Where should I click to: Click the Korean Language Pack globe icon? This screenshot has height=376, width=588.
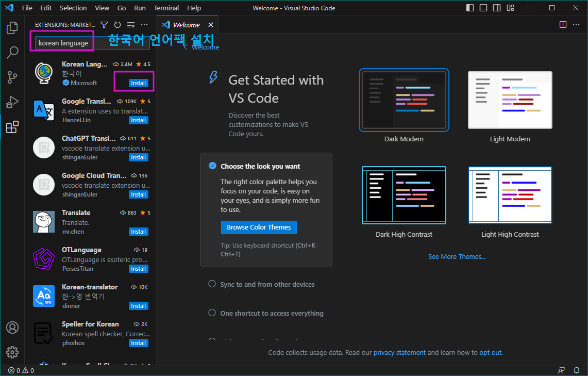coord(44,73)
